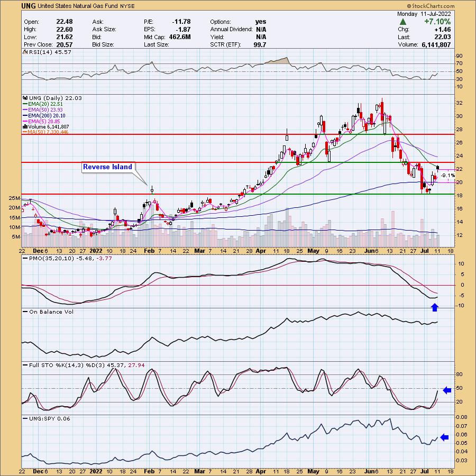476x476 pixels.
Task: Click the 5M volume axis label
Action: pos(15,237)
